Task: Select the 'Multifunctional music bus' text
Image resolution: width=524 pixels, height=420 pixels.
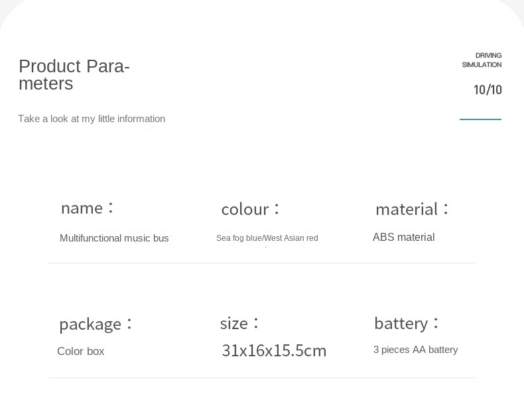Action: coord(114,238)
